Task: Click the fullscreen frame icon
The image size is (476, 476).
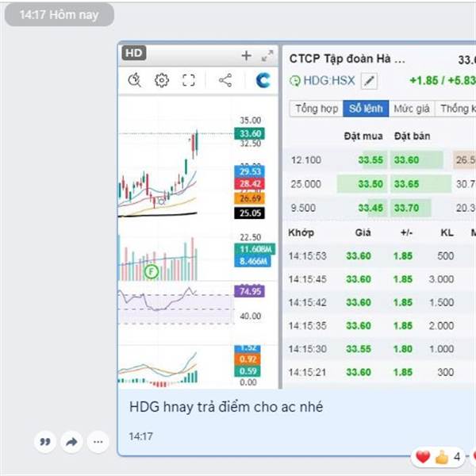Action: coord(189,80)
